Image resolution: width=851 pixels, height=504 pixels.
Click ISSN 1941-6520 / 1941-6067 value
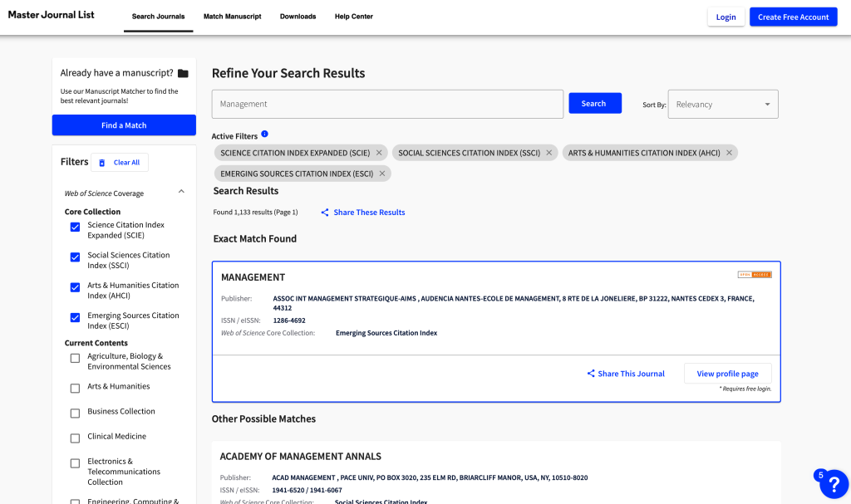307,491
